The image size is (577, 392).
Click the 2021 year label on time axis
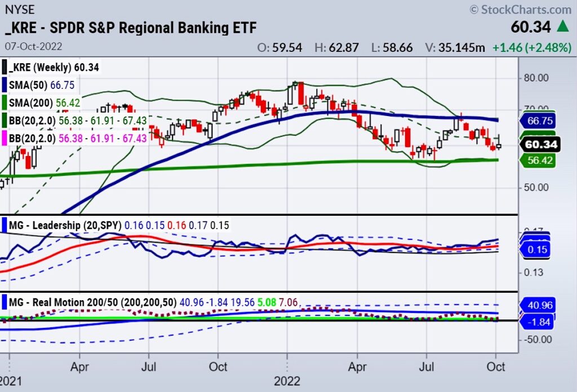[x=10, y=381]
